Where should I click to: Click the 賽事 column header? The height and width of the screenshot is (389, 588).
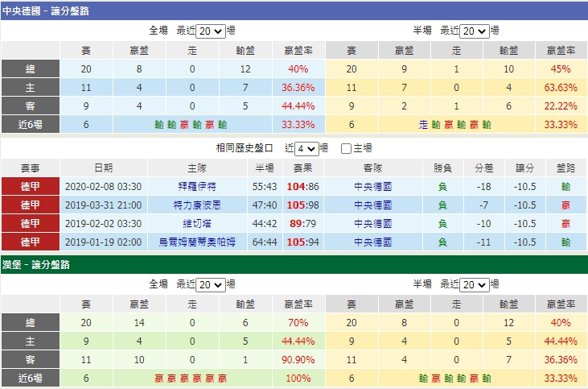[31, 168]
